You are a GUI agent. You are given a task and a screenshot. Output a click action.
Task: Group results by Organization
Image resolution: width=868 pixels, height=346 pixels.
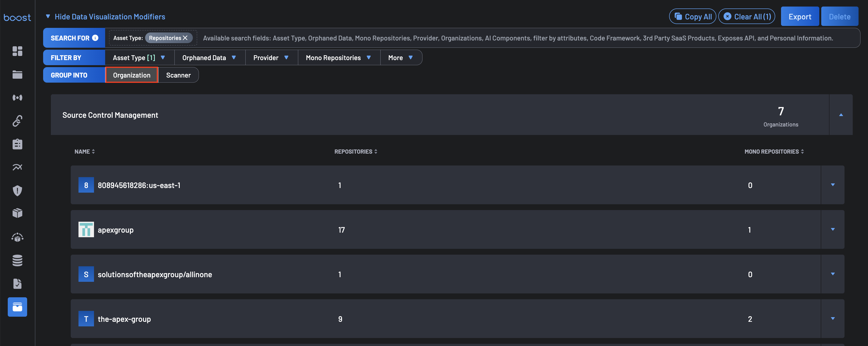click(131, 75)
